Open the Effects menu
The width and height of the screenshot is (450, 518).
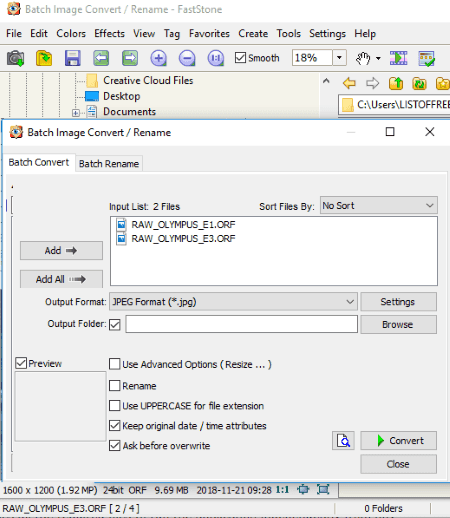tap(109, 34)
